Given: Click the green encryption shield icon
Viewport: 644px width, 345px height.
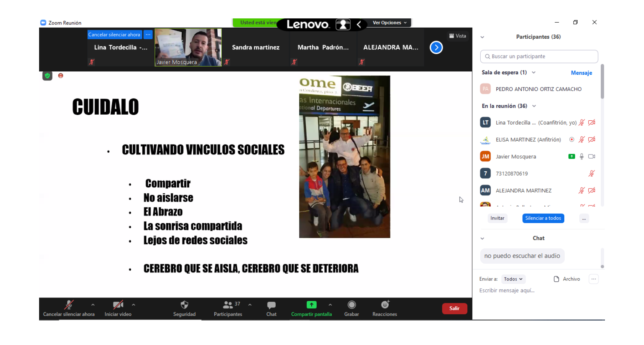Looking at the screenshot, I should pos(48,76).
